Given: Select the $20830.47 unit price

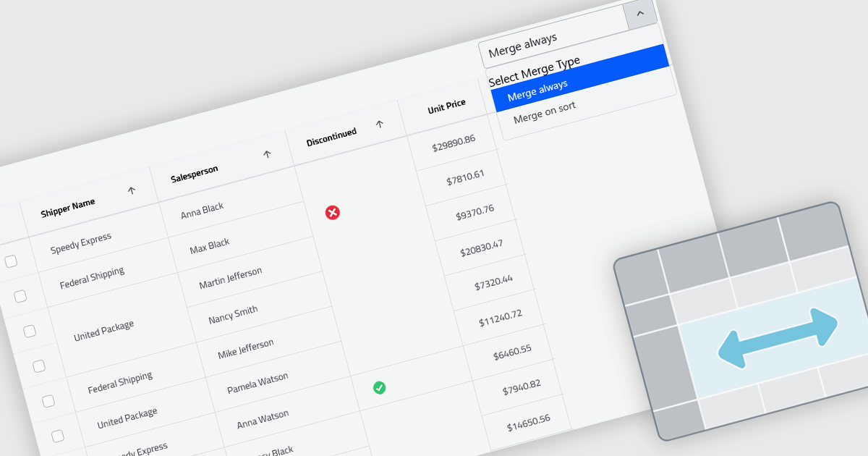Looking at the screenshot, I should click(482, 248).
